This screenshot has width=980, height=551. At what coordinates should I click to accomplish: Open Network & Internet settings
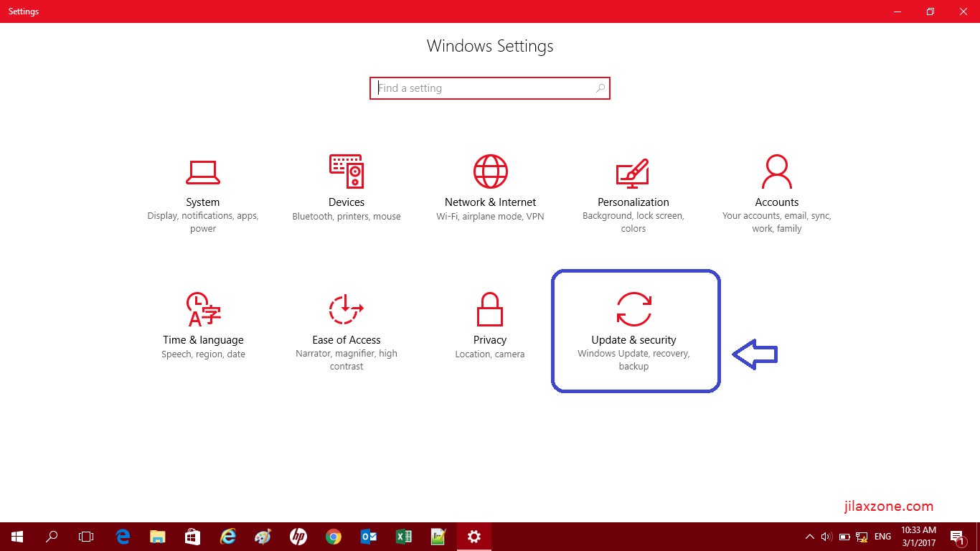click(490, 188)
